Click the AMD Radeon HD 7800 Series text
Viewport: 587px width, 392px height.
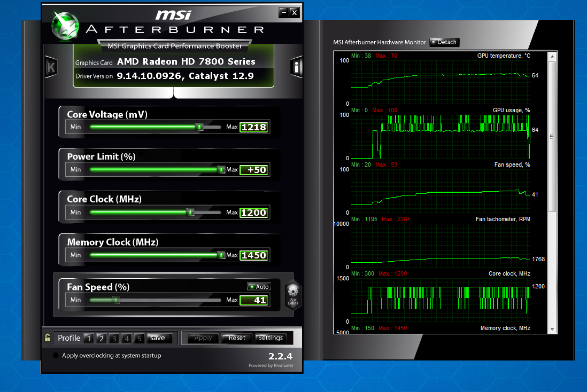(x=186, y=62)
